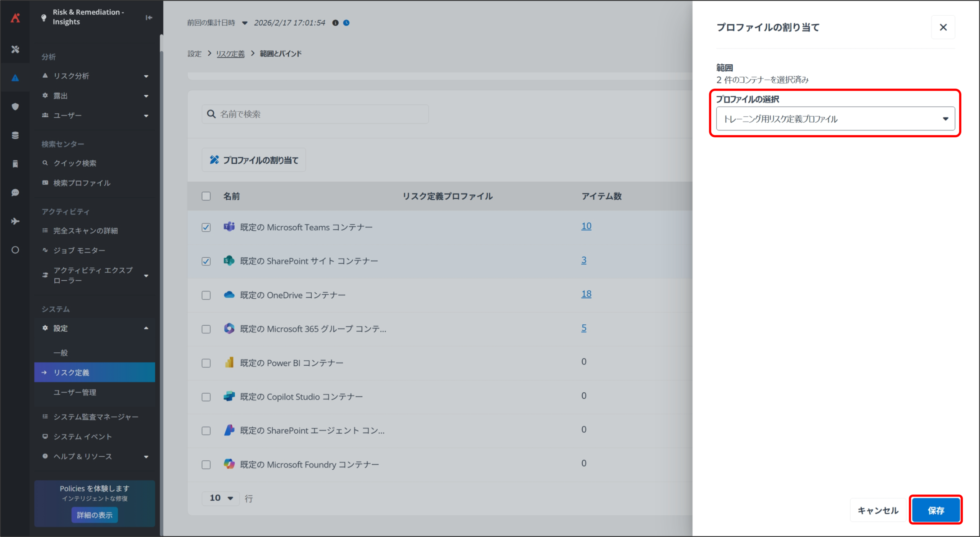Click the キャンセル button

[878, 510]
